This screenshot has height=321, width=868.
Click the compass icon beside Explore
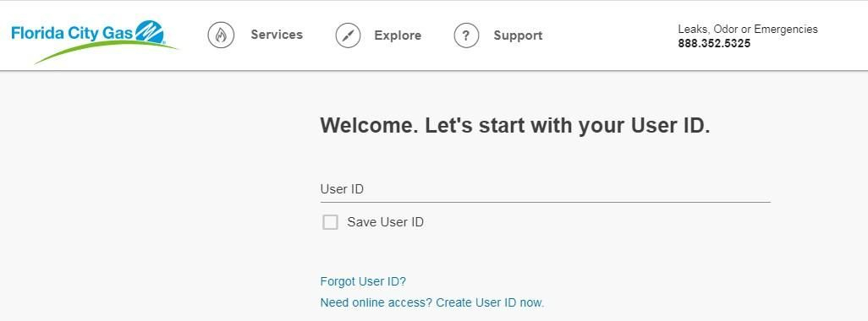349,36
